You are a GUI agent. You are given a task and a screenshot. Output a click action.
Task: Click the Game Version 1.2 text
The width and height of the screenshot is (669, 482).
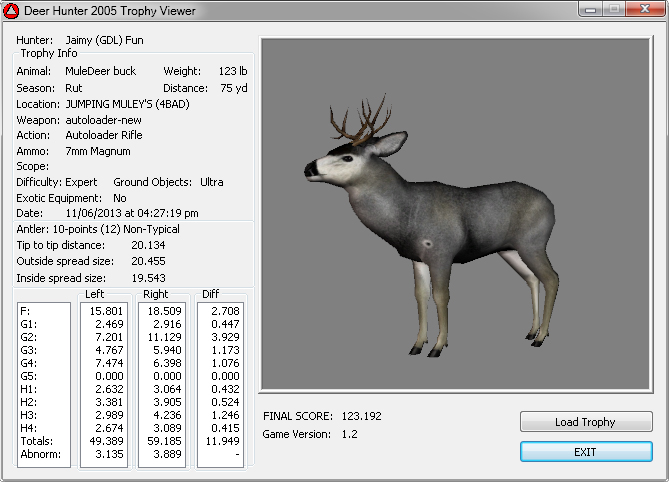coord(347,434)
